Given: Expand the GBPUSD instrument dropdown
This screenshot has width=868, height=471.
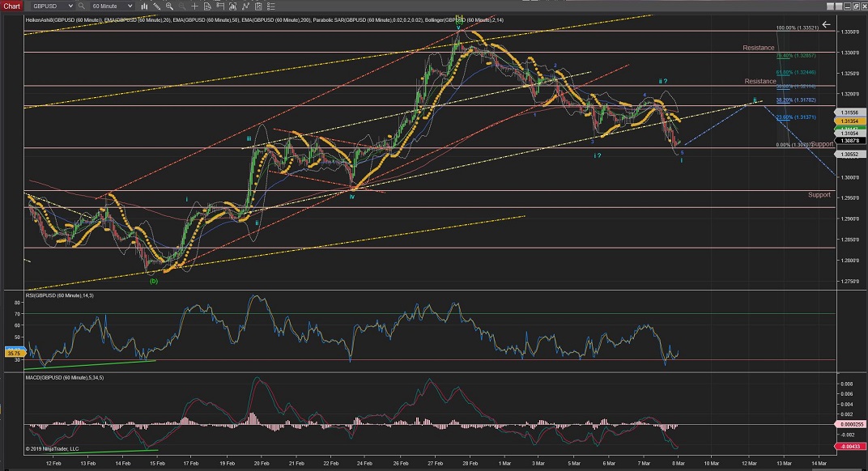Looking at the screenshot, I should [70, 6].
